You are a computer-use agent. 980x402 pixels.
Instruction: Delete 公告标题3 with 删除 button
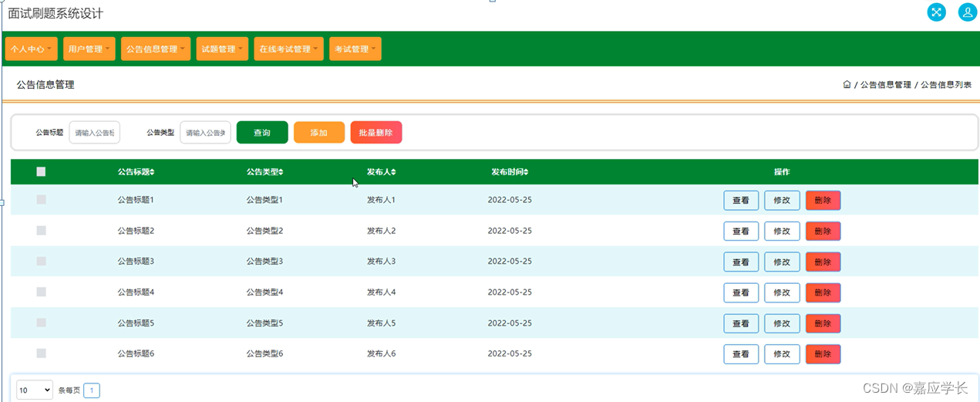coord(823,262)
